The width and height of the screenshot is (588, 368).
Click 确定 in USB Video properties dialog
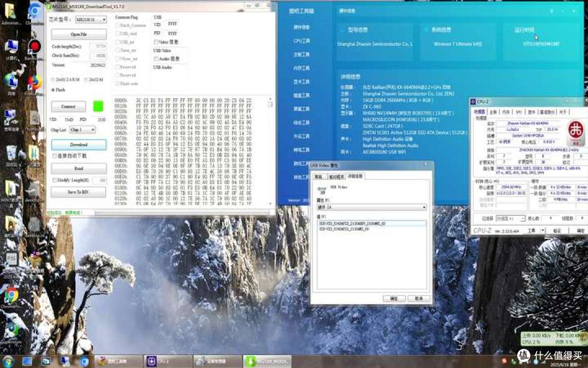coord(394,298)
